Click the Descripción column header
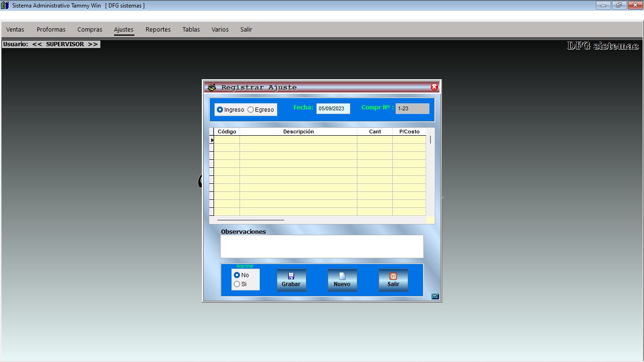Viewport: 644px width, 362px height. 298,132
